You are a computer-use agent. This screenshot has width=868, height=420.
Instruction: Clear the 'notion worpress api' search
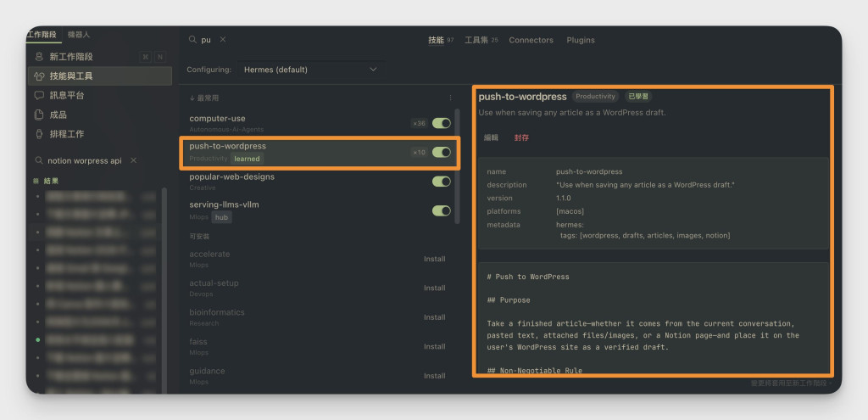pos(133,160)
